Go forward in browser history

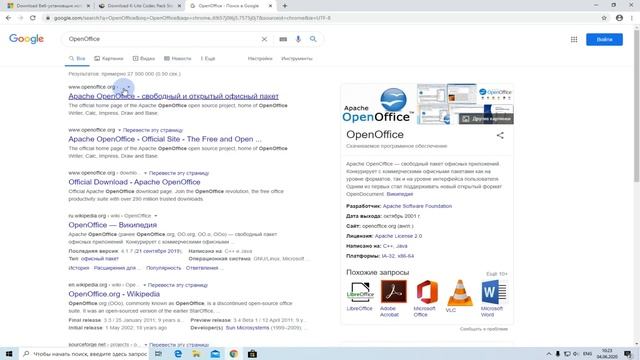tap(20, 18)
